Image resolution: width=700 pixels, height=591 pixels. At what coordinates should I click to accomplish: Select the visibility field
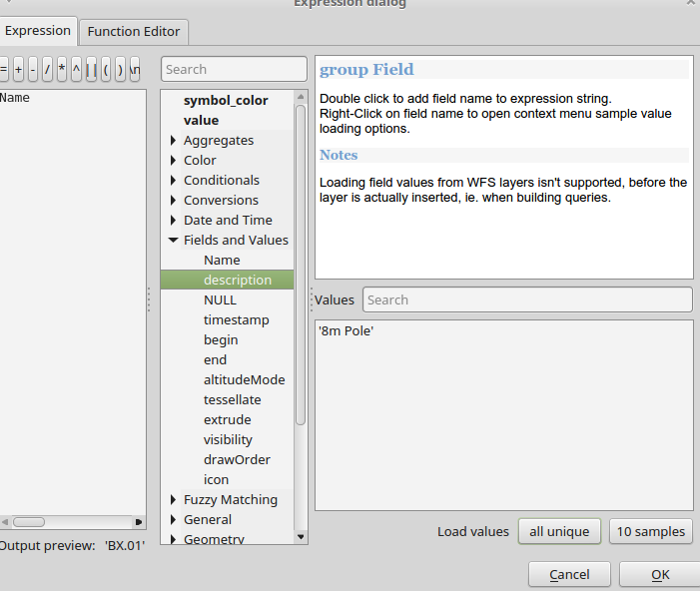point(228,439)
